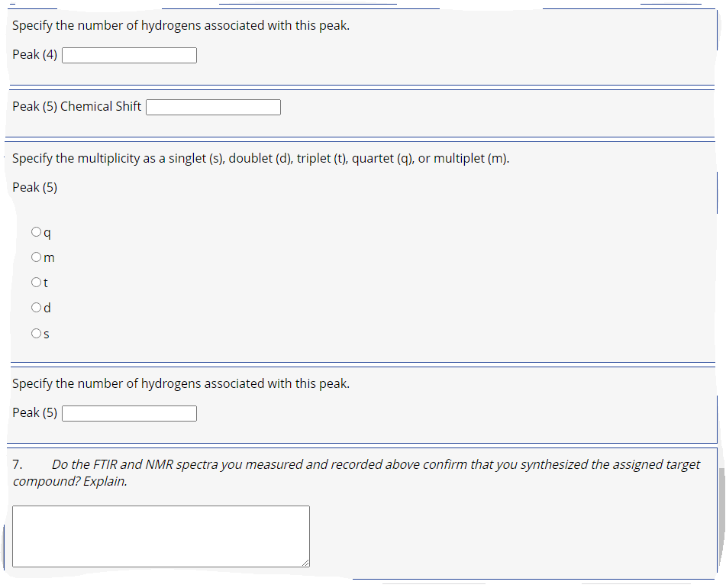726x588 pixels.
Task: Select 'd' for doublet multiplicity
Action: click(36, 307)
